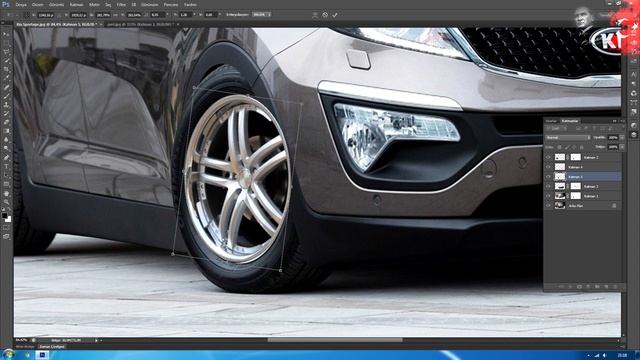Select the Lasso tool

point(6,52)
